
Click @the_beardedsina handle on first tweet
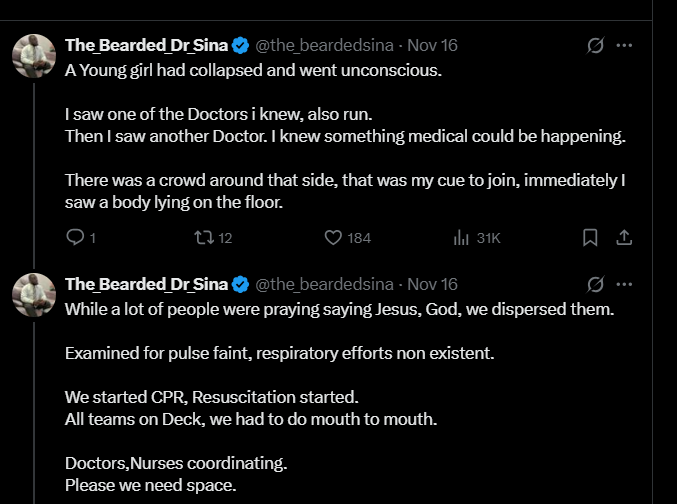point(325,45)
